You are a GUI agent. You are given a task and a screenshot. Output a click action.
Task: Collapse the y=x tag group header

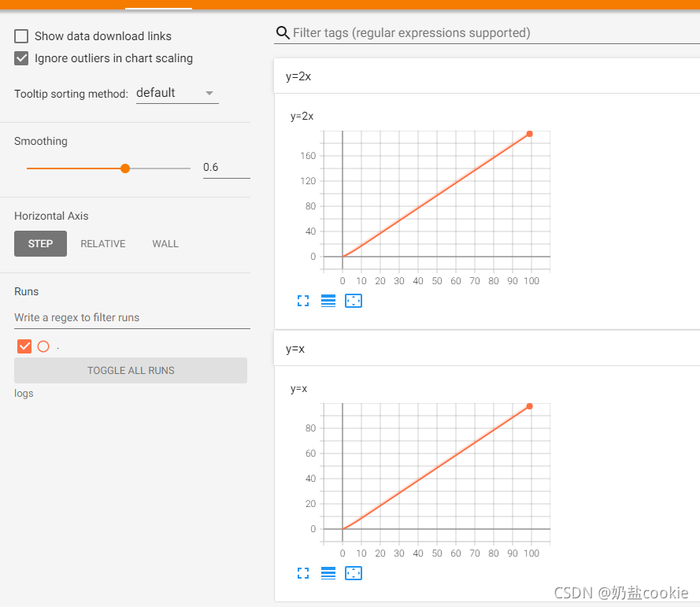(x=487, y=349)
